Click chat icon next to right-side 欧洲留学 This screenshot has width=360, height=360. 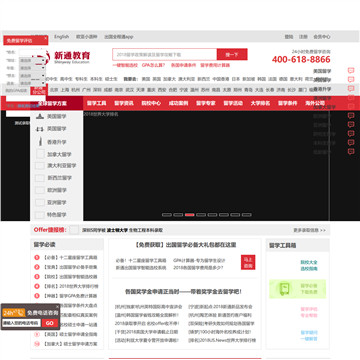tap(351, 116)
